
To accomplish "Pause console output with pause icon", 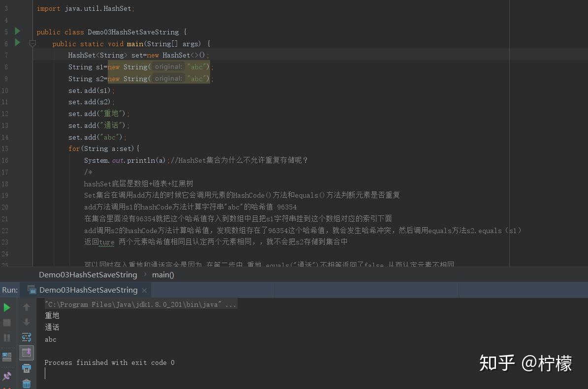I will (x=7, y=337).
